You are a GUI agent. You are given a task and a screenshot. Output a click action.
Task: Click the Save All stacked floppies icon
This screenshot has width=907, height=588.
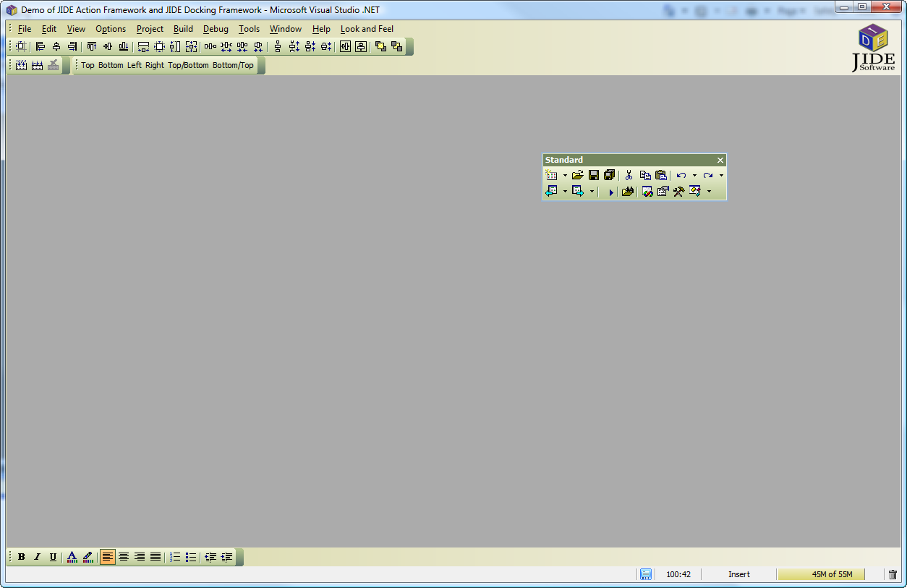(609, 175)
